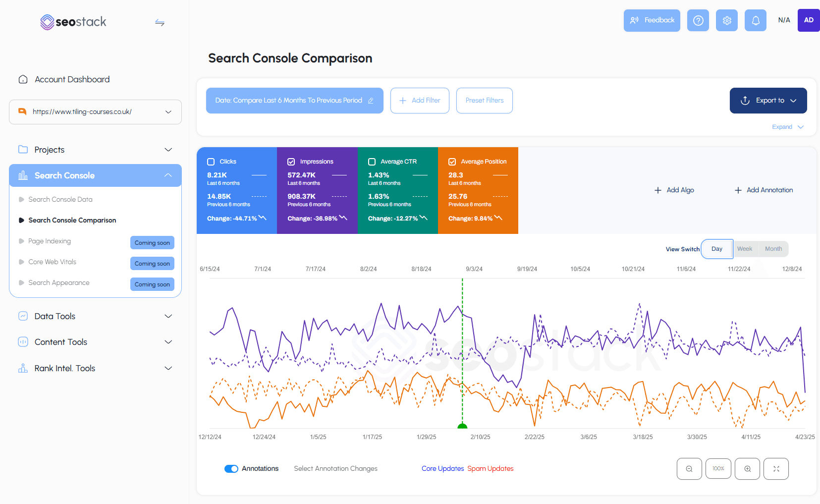Switch chart view to Week
The image size is (820, 504).
[x=745, y=249]
